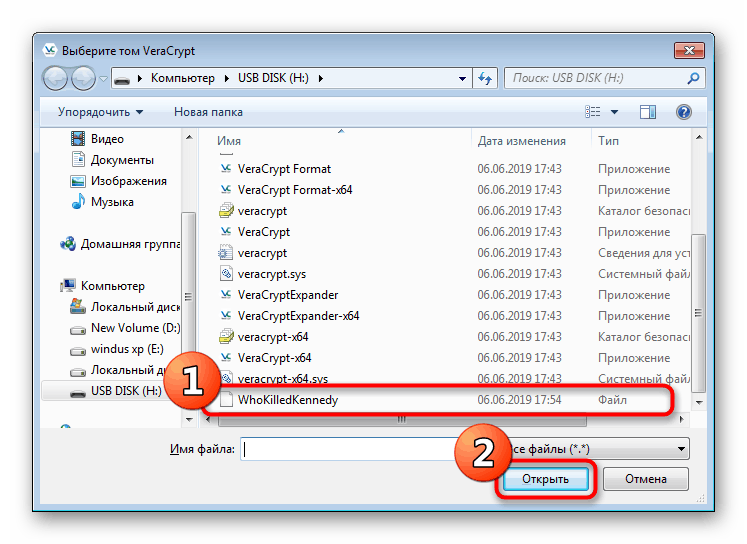Select Документы library in sidebar
Screen dimensions: 747x544
pos(112,160)
